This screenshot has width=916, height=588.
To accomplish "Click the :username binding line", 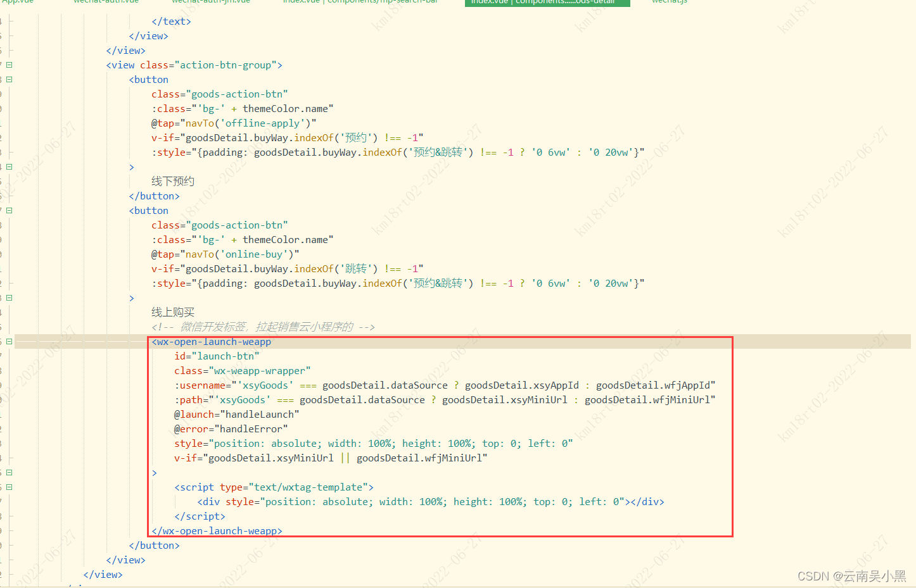I will click(x=445, y=385).
